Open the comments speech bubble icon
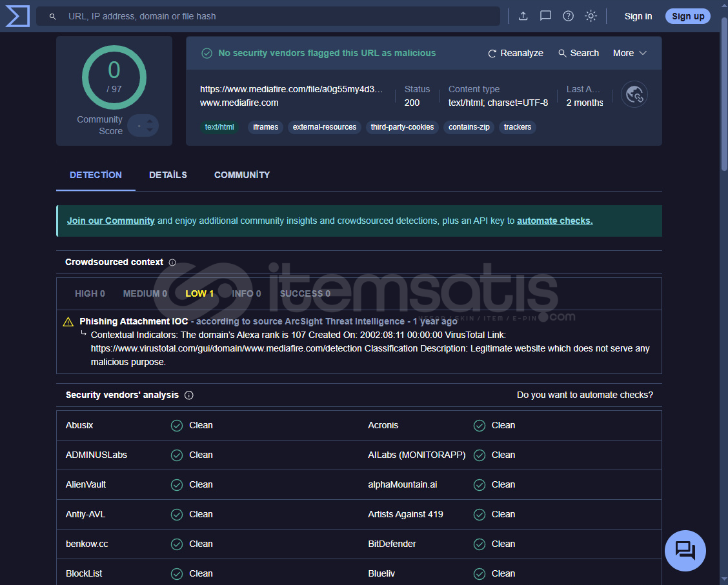Image resolution: width=728 pixels, height=585 pixels. click(545, 16)
